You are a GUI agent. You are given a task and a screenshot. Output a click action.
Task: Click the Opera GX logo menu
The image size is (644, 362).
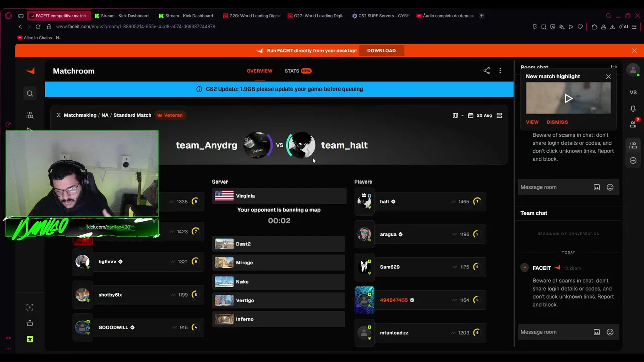coord(9,16)
